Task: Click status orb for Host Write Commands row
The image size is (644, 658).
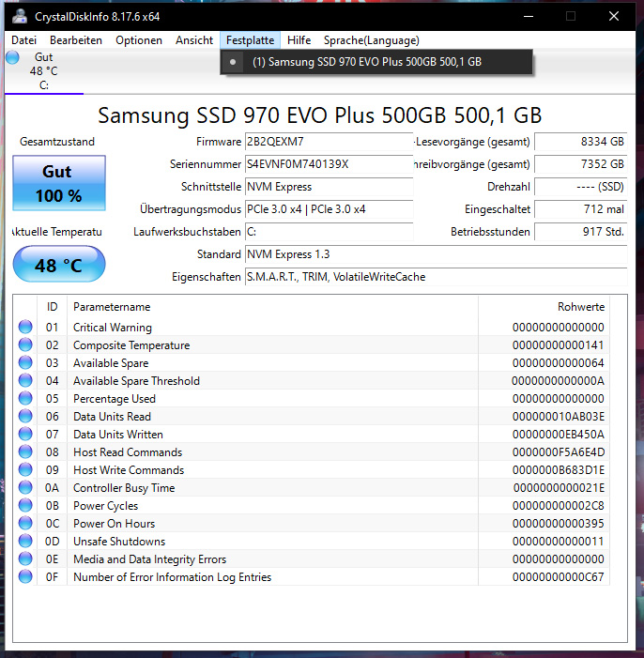Action: click(25, 469)
